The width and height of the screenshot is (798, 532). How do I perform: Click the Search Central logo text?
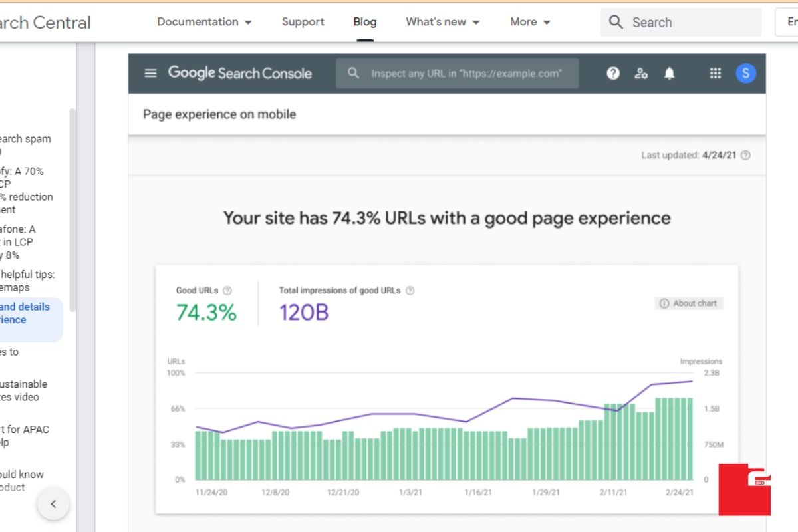click(x=45, y=23)
